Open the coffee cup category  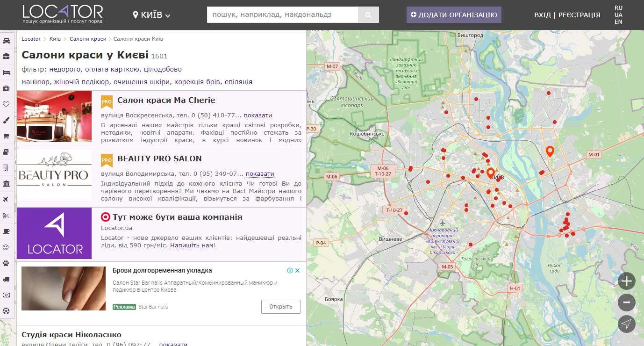(x=6, y=231)
